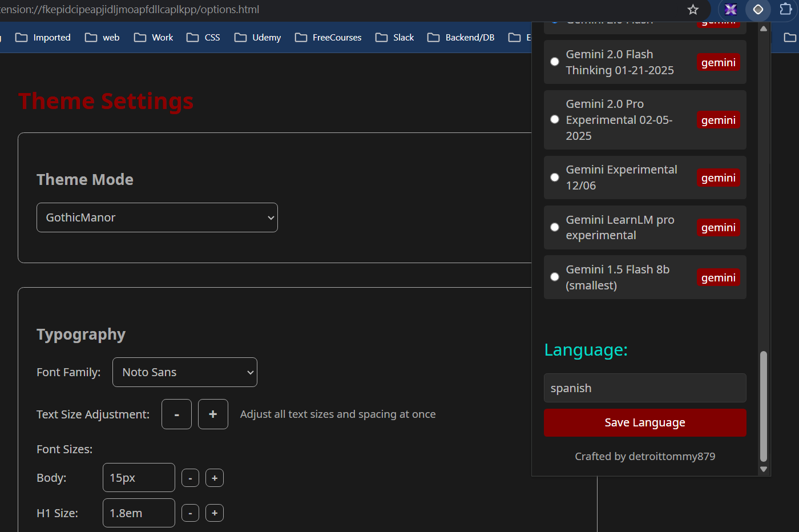Open the Theme Mode GothicManor dropdown

[x=157, y=217]
